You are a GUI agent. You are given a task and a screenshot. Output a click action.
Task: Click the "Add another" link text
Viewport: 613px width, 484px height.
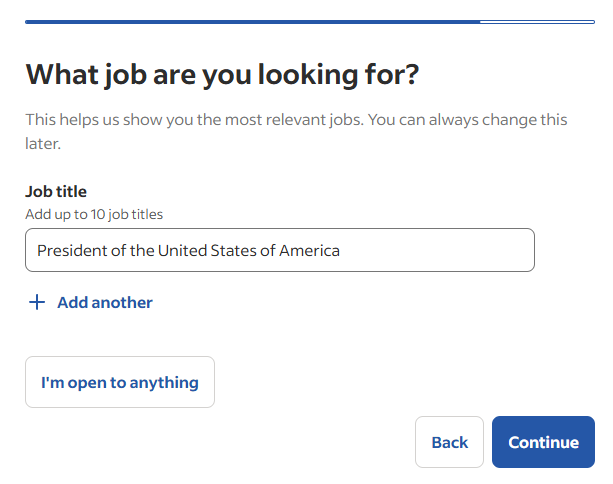click(105, 302)
